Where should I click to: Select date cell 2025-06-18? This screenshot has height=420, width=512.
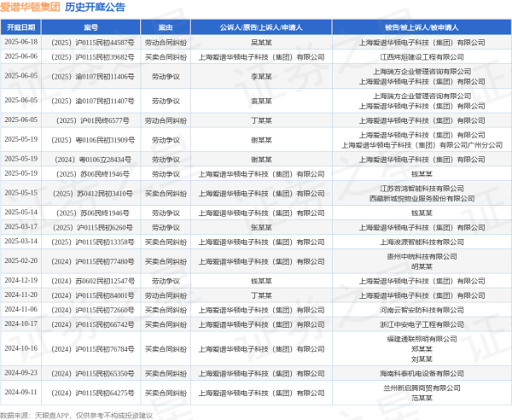click(x=20, y=42)
